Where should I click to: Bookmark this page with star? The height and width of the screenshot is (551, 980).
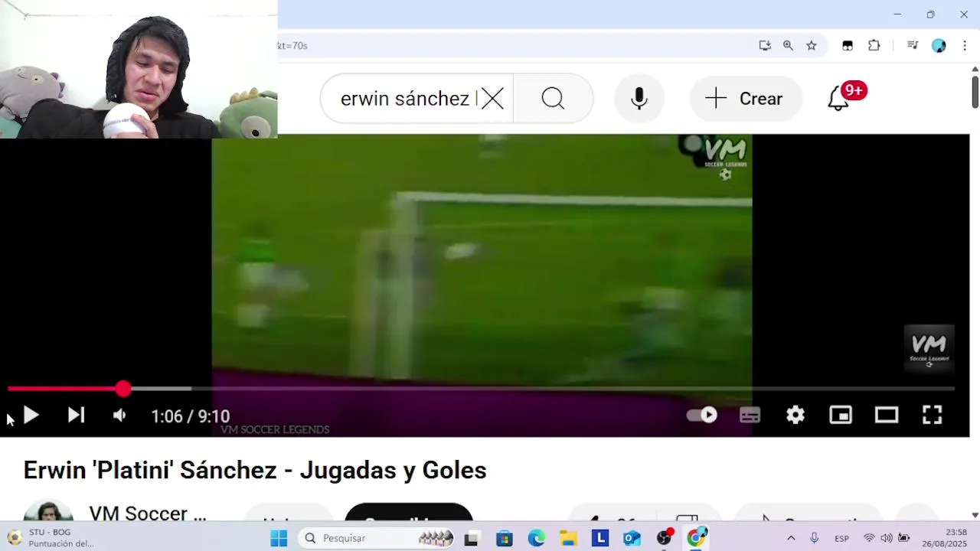point(812,46)
